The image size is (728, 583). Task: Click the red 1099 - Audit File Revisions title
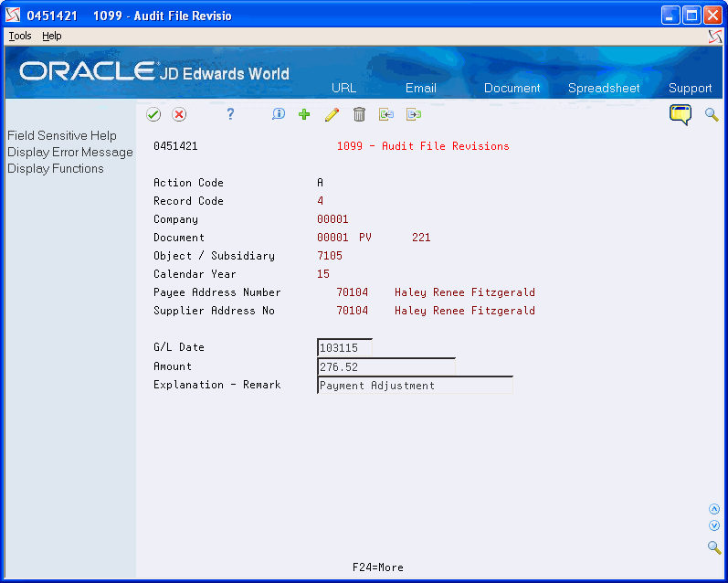click(423, 146)
